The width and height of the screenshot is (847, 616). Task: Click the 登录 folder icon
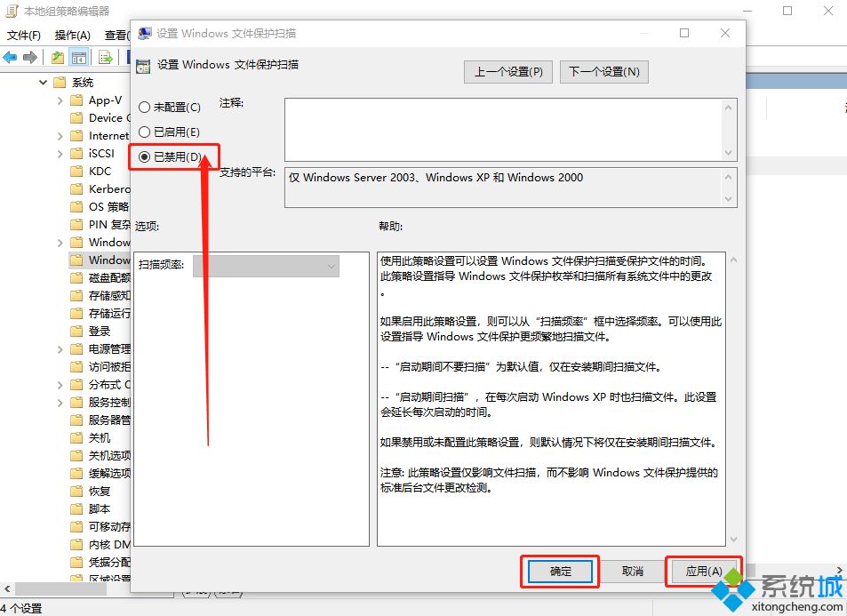pyautogui.click(x=76, y=332)
